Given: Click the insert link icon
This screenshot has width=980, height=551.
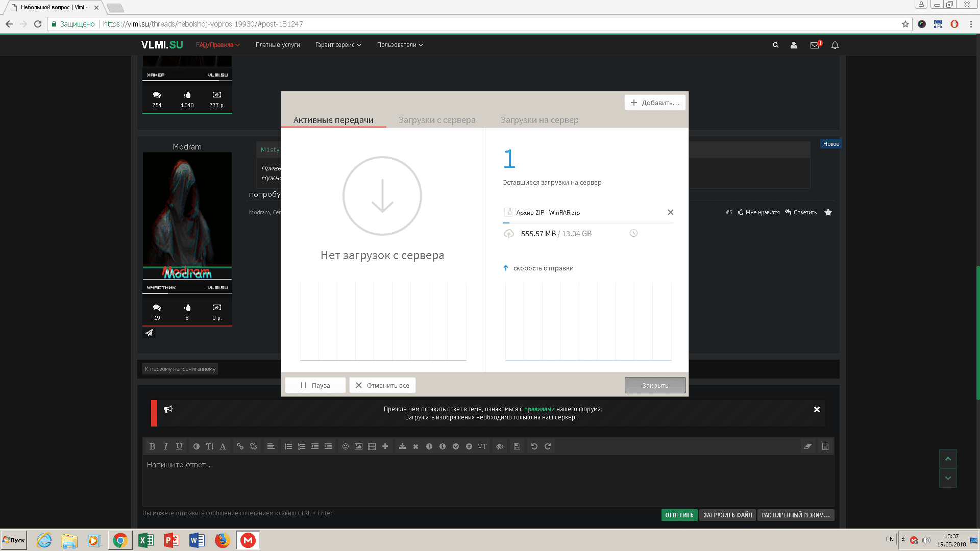Looking at the screenshot, I should [x=240, y=446].
